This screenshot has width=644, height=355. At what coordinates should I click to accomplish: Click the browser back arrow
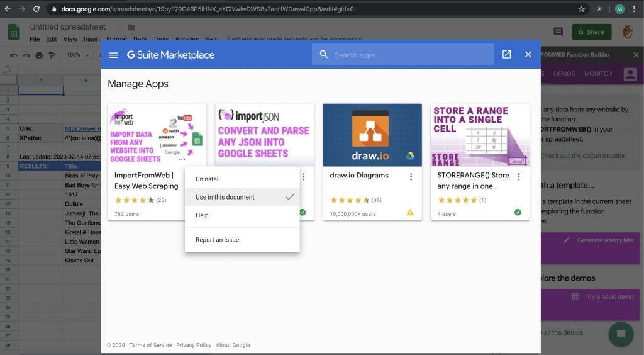click(8, 9)
